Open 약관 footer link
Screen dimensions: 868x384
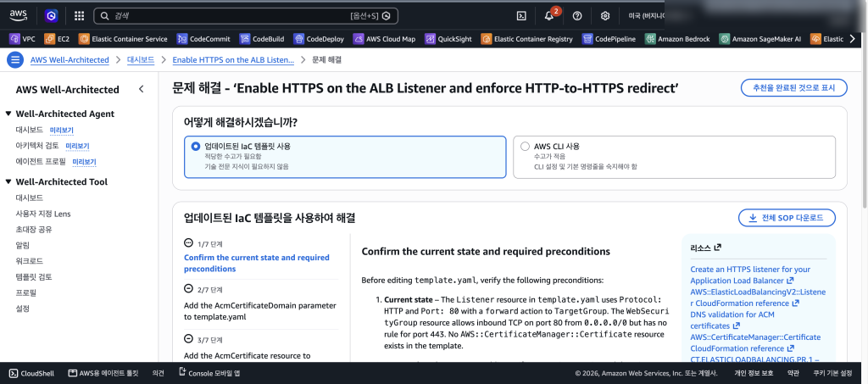click(793, 374)
